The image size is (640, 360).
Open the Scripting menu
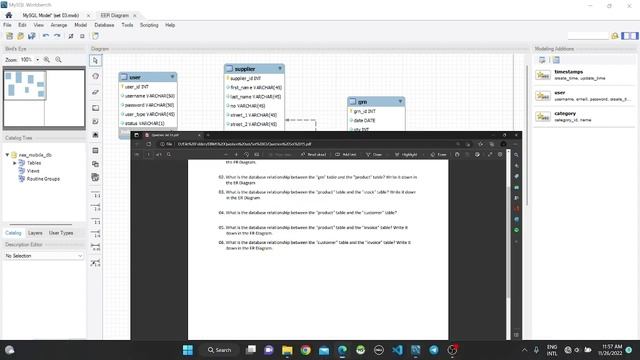(x=149, y=25)
